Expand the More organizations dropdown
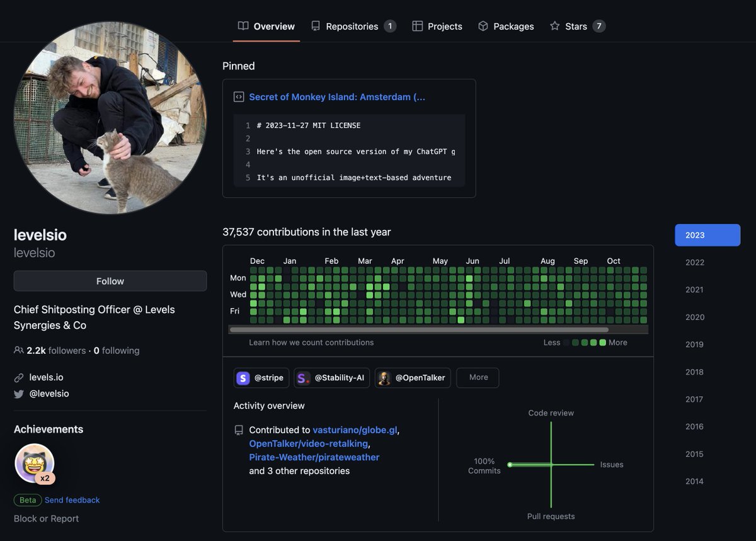 coord(478,377)
